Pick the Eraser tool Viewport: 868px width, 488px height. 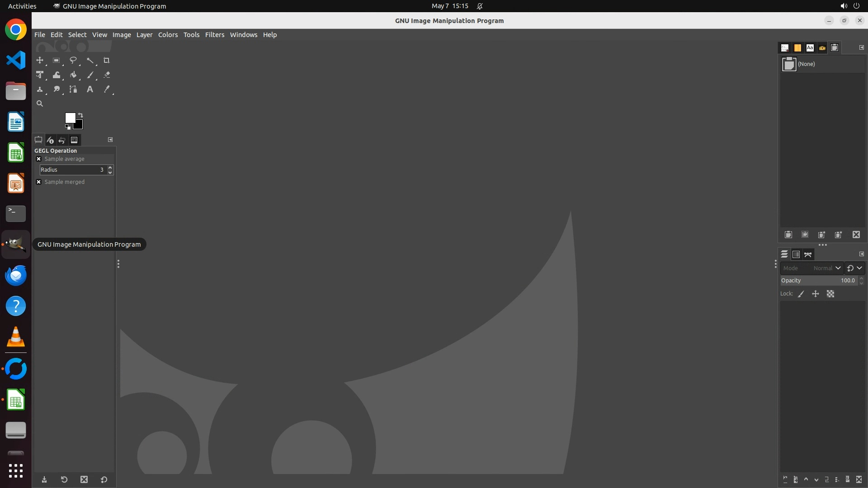pos(107,75)
